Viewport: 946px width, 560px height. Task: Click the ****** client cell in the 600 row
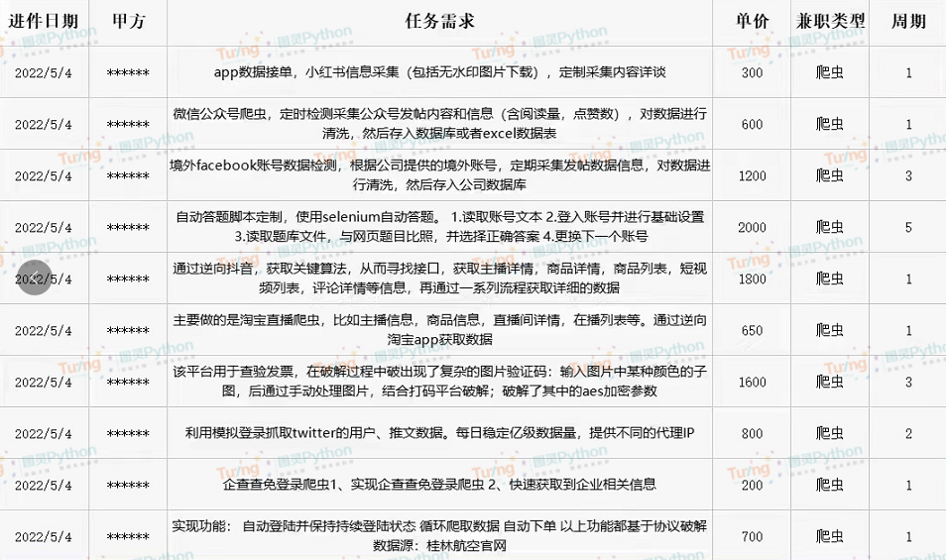click(x=128, y=124)
